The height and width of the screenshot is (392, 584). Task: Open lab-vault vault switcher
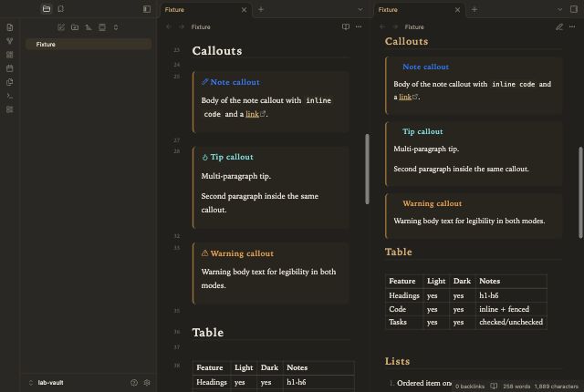pos(47,383)
